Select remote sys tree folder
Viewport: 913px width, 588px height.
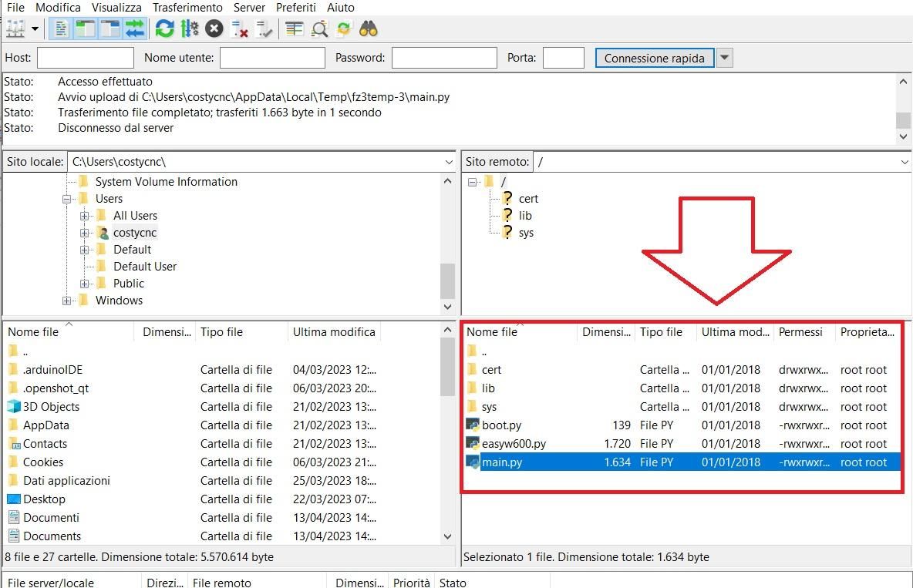tap(526, 233)
